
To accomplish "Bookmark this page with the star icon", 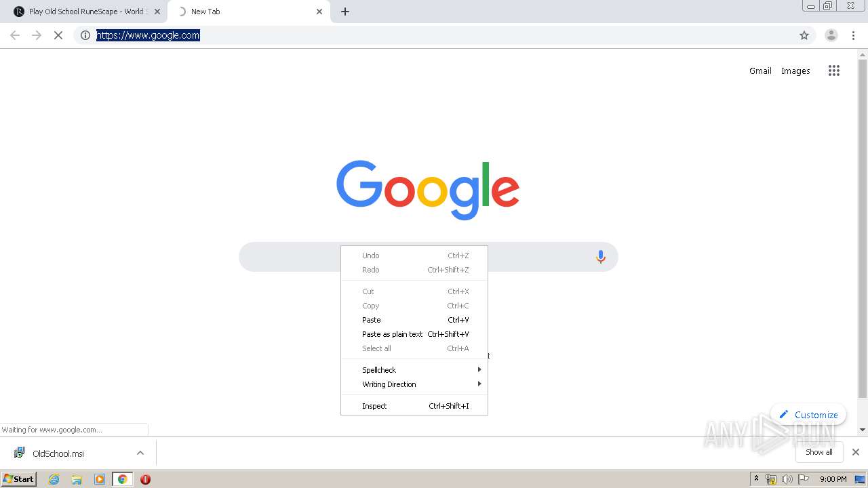I will tap(804, 35).
